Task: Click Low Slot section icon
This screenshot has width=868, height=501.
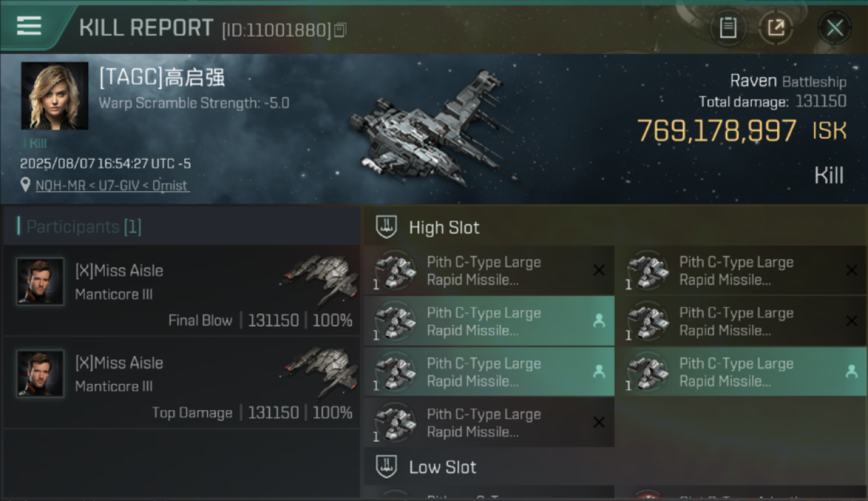Action: [x=387, y=466]
